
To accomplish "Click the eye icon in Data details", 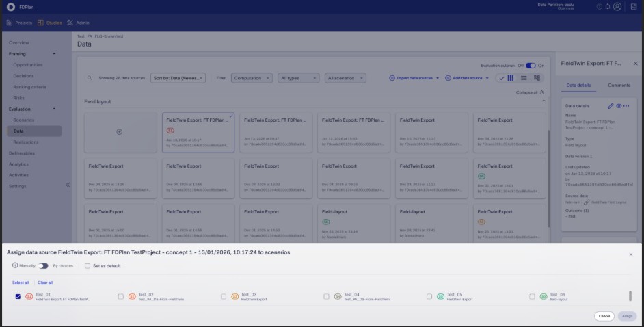I will (x=619, y=106).
